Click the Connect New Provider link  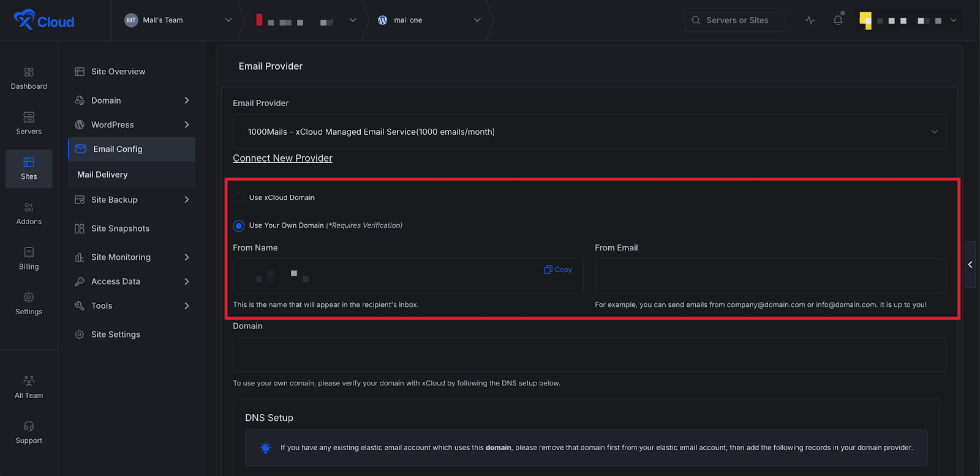[282, 158]
